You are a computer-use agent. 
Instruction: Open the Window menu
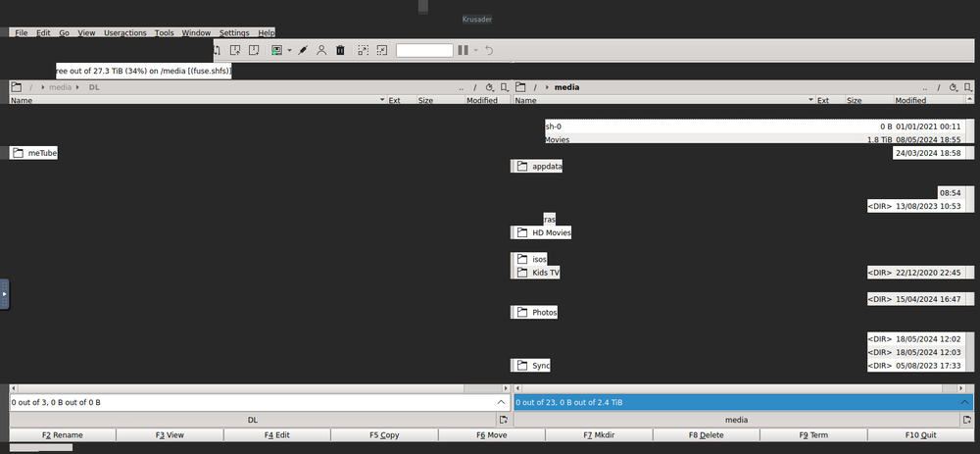[196, 32]
